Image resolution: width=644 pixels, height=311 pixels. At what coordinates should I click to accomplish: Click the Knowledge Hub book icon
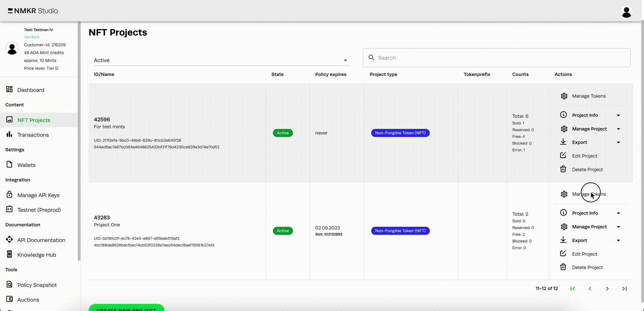[9, 254]
